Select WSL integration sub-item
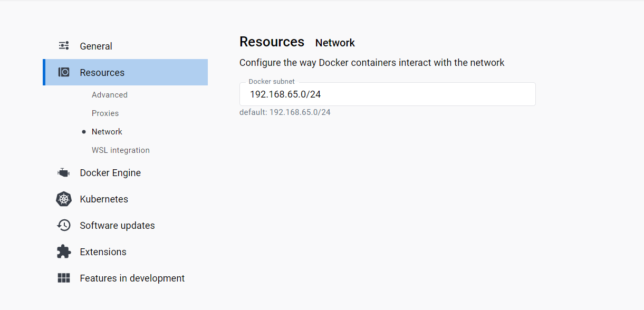The height and width of the screenshot is (310, 644). click(x=121, y=150)
